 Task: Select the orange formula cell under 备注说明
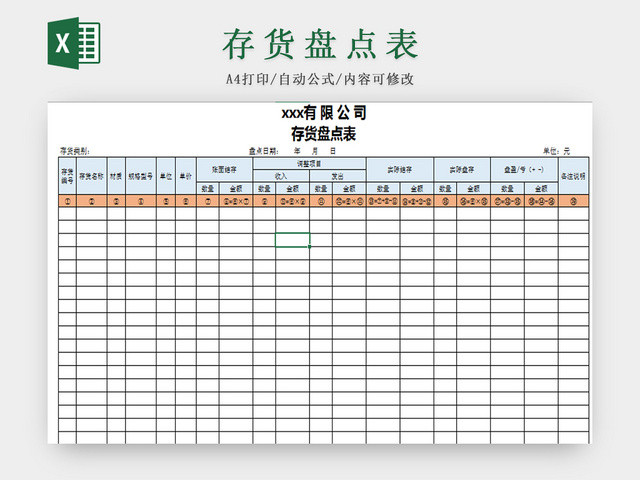click(x=573, y=201)
